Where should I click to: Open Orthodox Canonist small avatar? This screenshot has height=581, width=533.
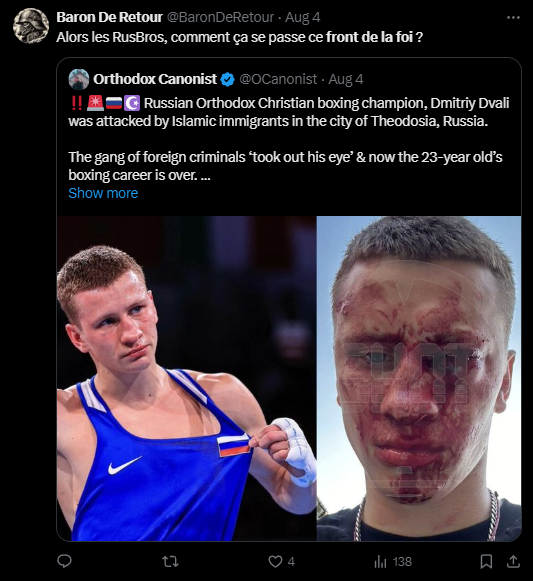[79, 79]
